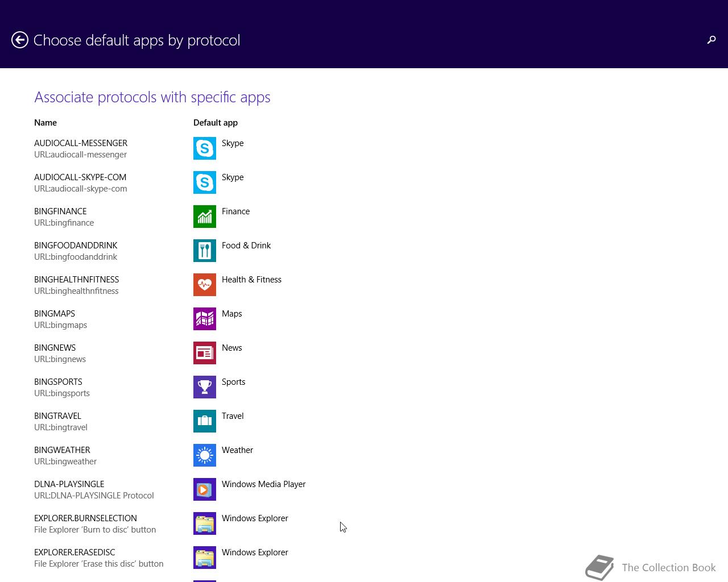Click the Finance app icon
This screenshot has width=728, height=582.
click(x=205, y=217)
